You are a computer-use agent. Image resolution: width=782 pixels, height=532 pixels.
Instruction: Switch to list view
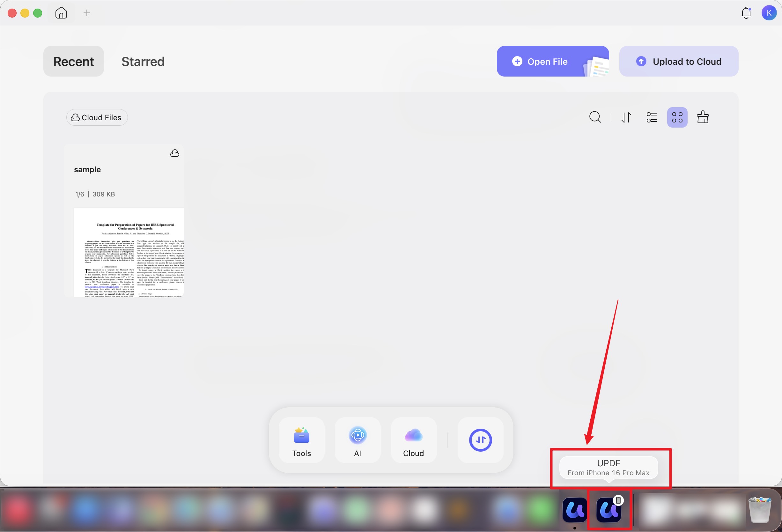click(652, 117)
